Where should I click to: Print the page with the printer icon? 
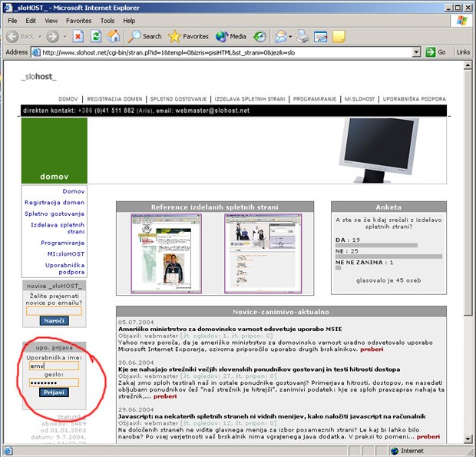[302, 37]
